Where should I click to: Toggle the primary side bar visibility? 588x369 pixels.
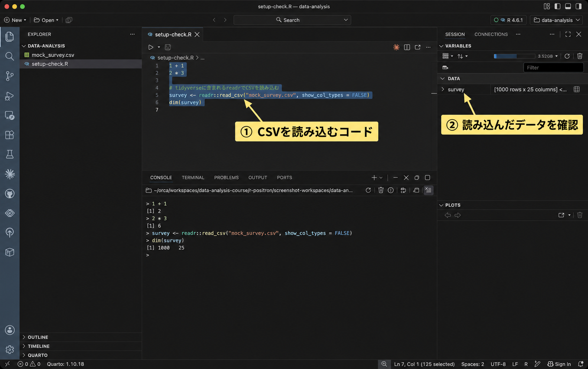pos(557,6)
